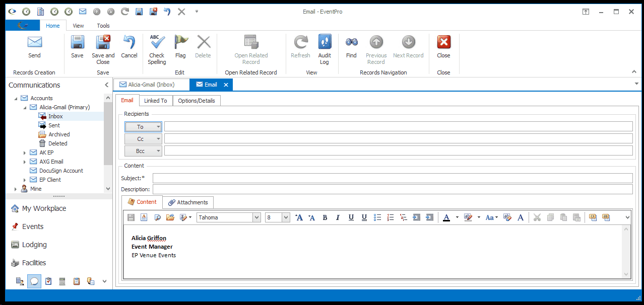The width and height of the screenshot is (644, 305).
Task: Open the Audit Log
Action: coord(325,50)
